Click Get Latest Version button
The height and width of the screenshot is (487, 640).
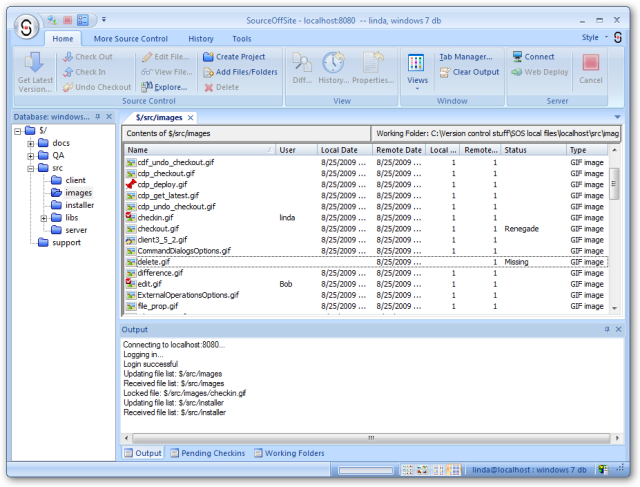point(35,72)
